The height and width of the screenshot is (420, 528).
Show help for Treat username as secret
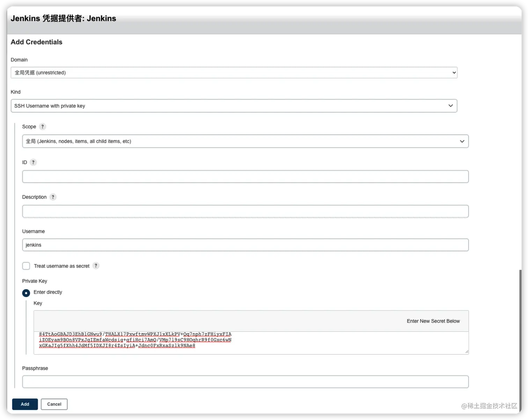tap(96, 266)
